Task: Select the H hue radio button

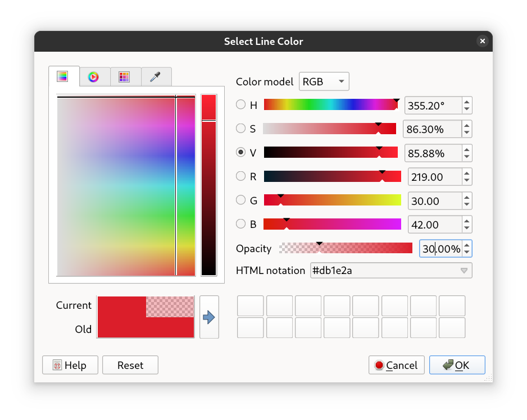Action: click(x=240, y=104)
